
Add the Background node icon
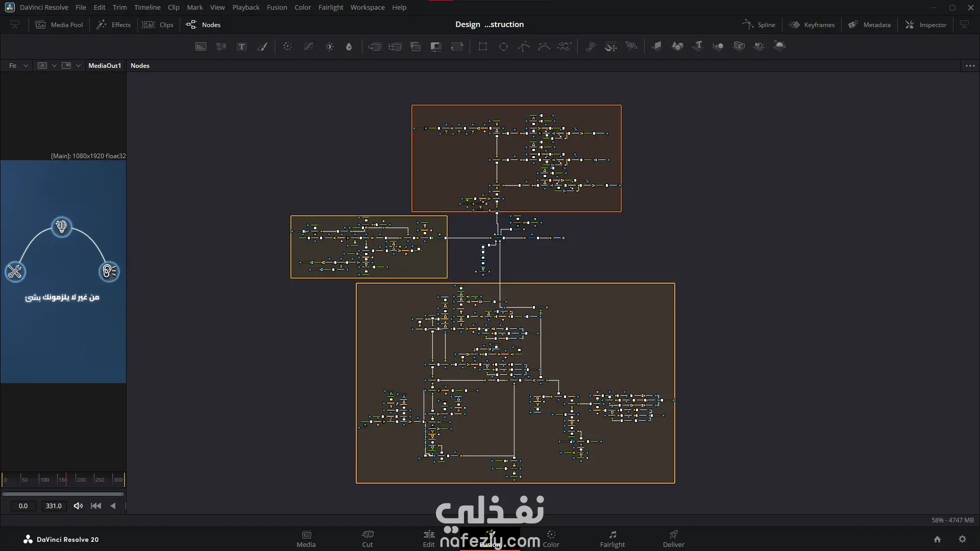coord(201,46)
